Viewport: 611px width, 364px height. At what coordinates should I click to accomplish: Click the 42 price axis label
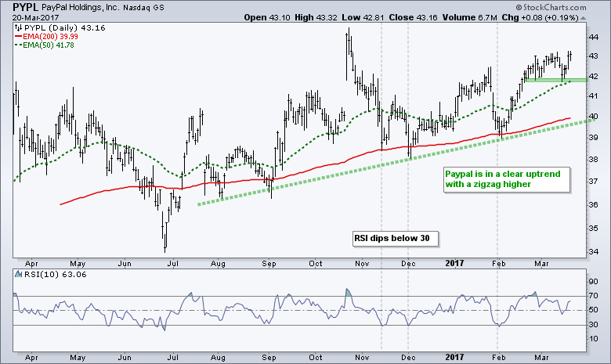593,76
